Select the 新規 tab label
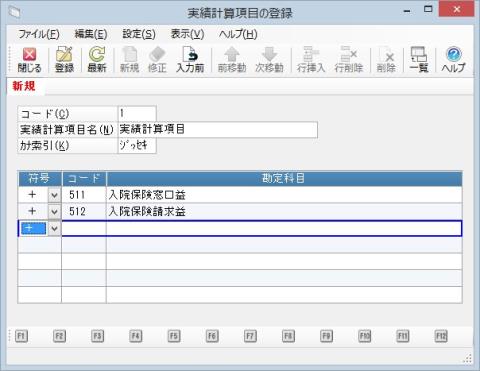This screenshot has width=480, height=371. pos(24,86)
